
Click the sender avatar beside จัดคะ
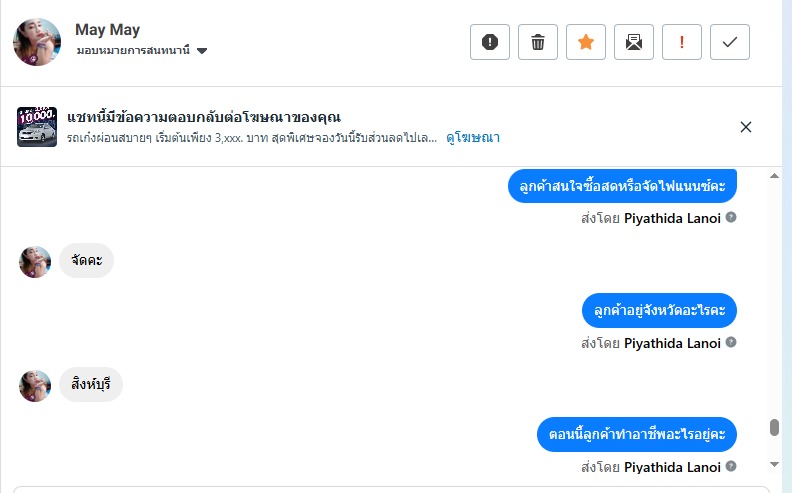35,262
